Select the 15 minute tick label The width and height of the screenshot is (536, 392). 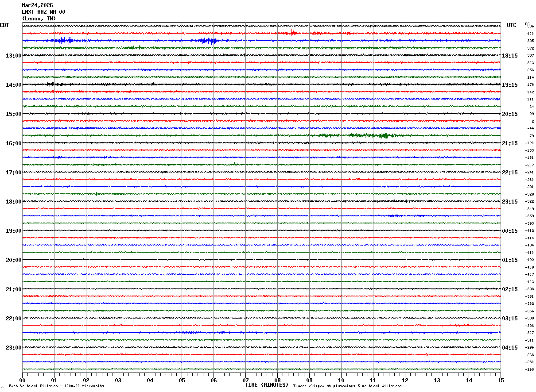500,380
